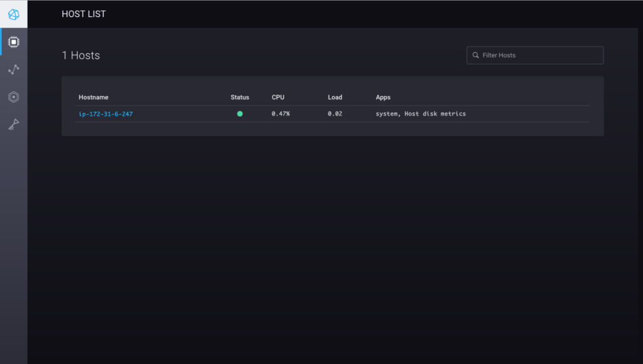
Task: Select the key icon at the sidebar bottom
Action: tap(13, 123)
